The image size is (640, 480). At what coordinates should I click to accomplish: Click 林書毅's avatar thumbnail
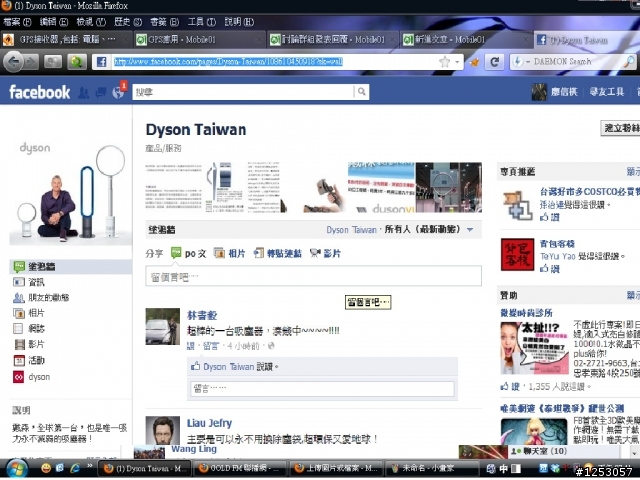(162, 327)
